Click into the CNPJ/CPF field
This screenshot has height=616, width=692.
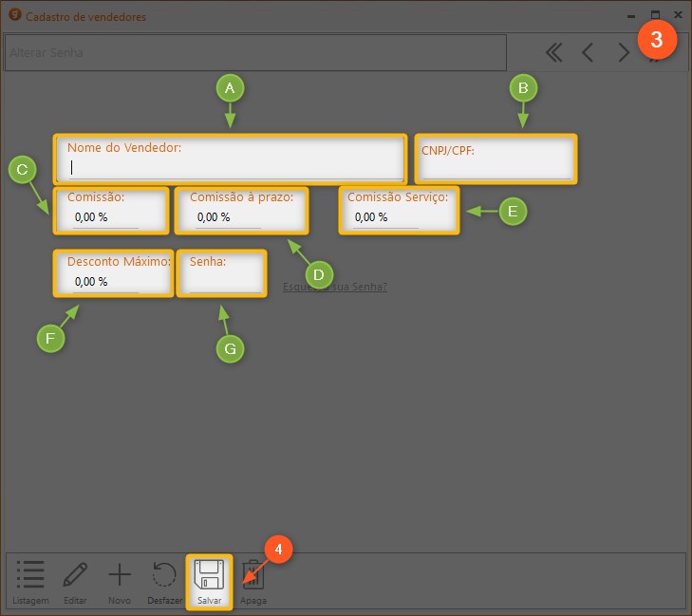[x=496, y=168]
